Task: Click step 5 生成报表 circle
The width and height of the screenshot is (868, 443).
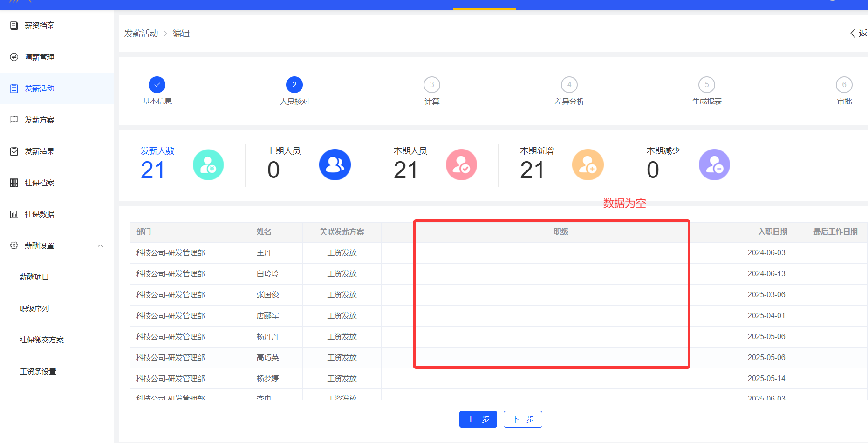Action: [x=707, y=85]
